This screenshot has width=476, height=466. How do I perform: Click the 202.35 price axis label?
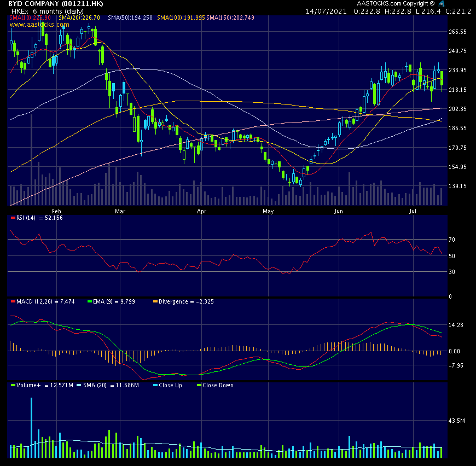[x=457, y=109]
